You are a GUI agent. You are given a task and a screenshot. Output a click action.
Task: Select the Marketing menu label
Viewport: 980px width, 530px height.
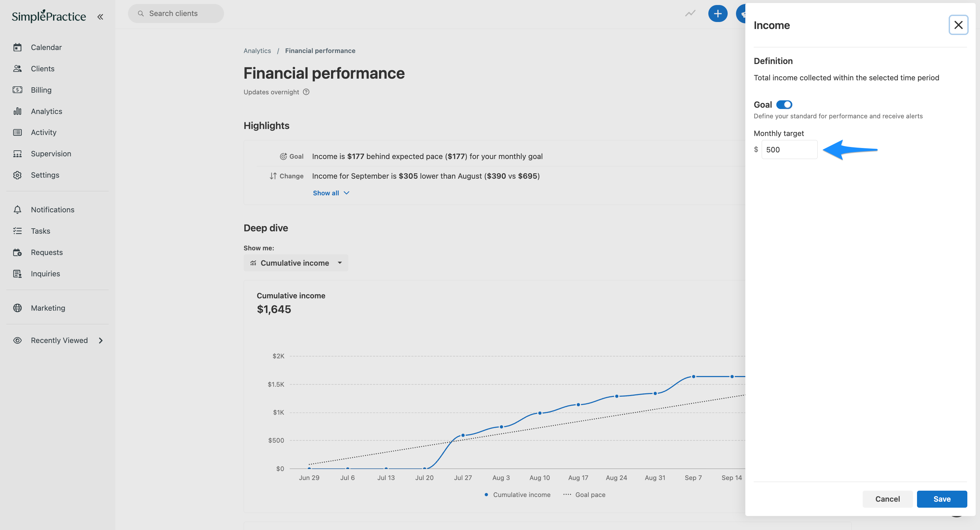(48, 308)
